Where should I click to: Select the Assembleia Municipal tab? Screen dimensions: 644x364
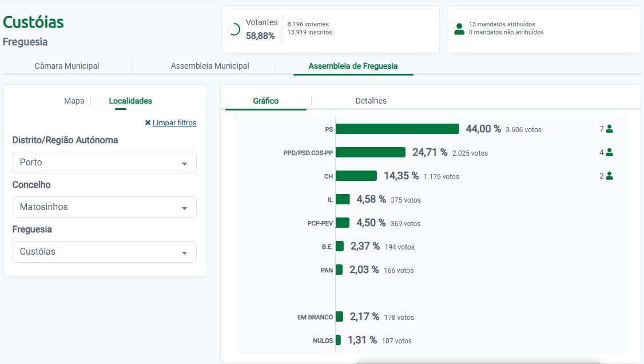pyautogui.click(x=210, y=66)
